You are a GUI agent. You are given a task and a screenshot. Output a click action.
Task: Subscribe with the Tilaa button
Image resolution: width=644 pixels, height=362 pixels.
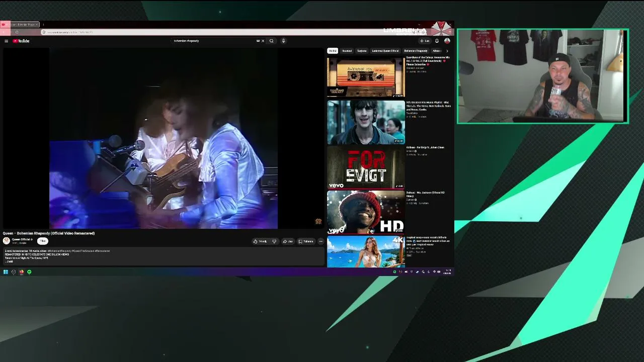[43, 241]
